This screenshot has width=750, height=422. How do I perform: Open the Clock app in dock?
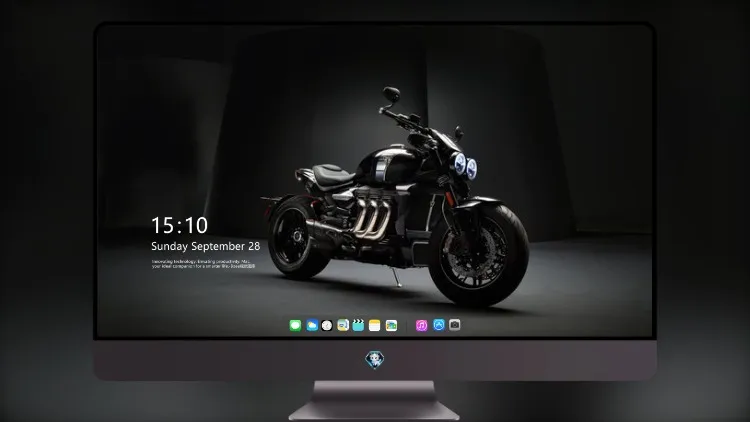327,325
